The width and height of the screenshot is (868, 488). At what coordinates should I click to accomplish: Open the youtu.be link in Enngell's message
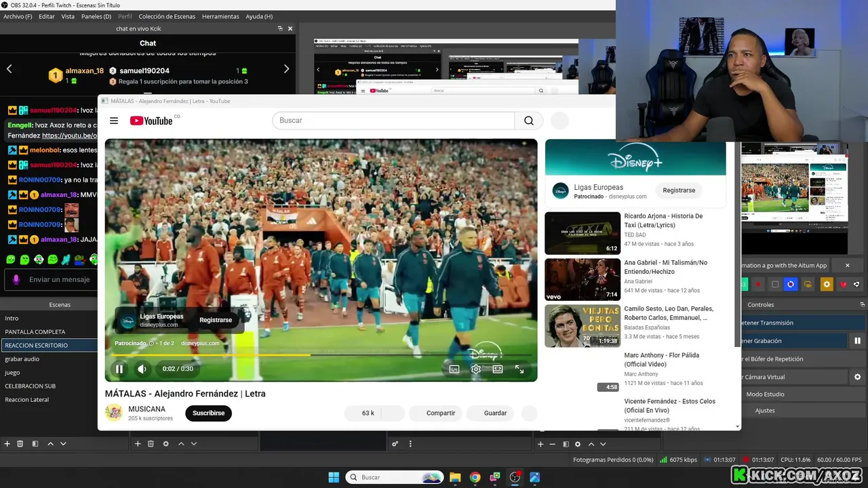pyautogui.click(x=70, y=136)
